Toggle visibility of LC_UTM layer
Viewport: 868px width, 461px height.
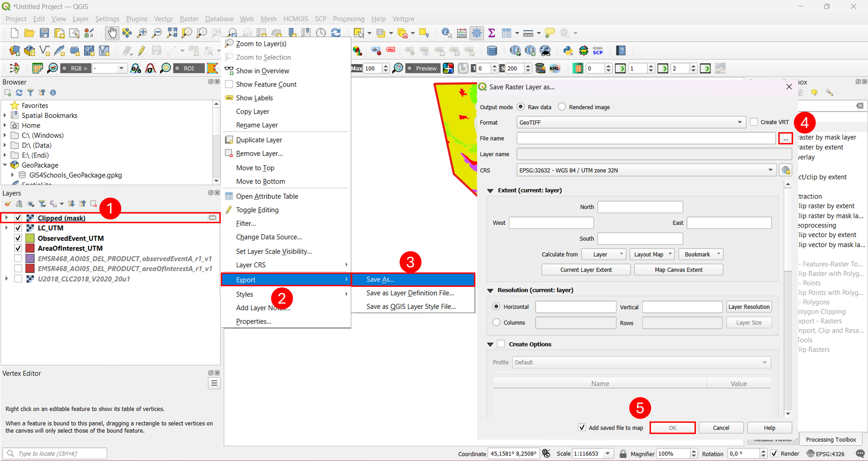(18, 228)
